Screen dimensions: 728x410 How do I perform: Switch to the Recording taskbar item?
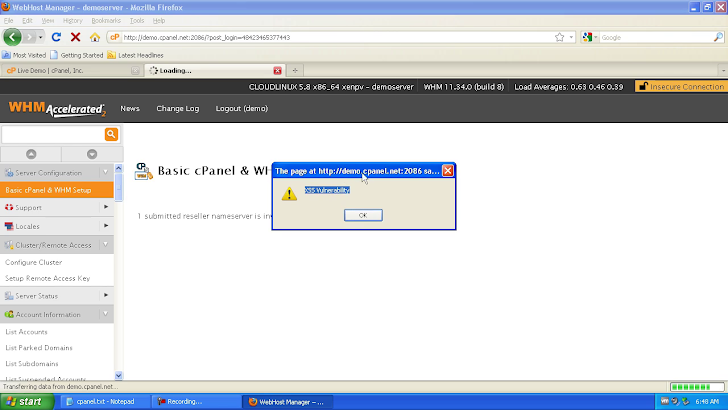point(197,402)
